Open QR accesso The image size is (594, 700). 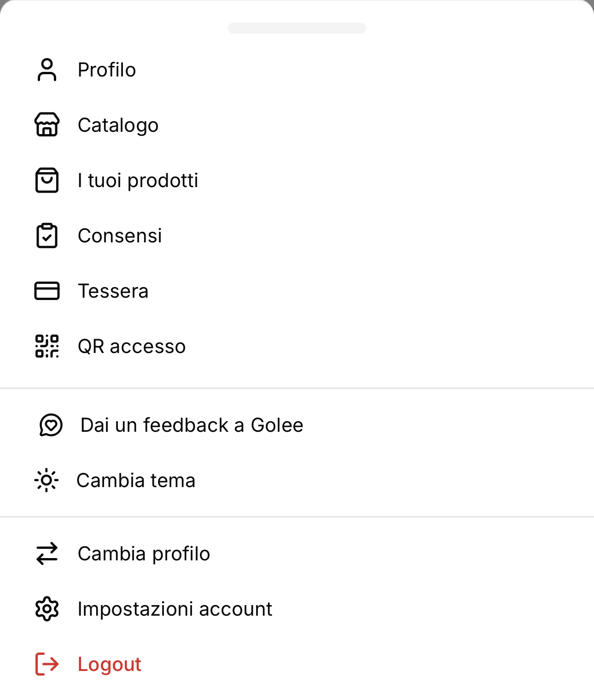point(297,346)
